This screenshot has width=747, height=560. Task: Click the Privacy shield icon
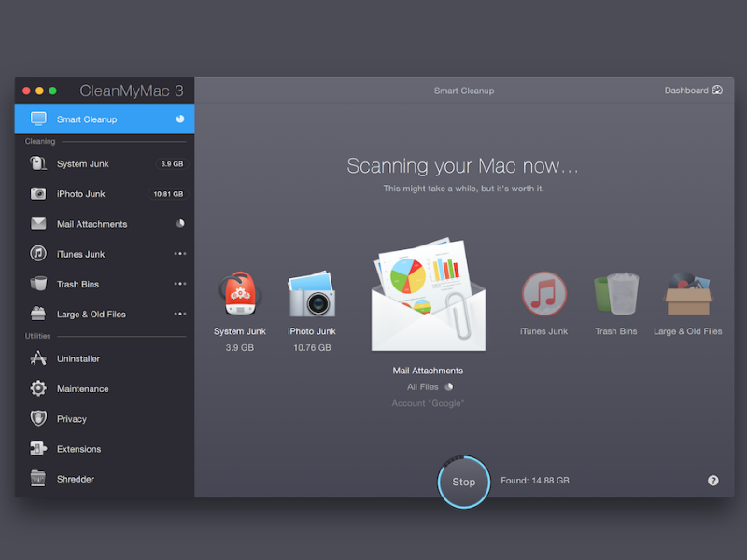38,418
